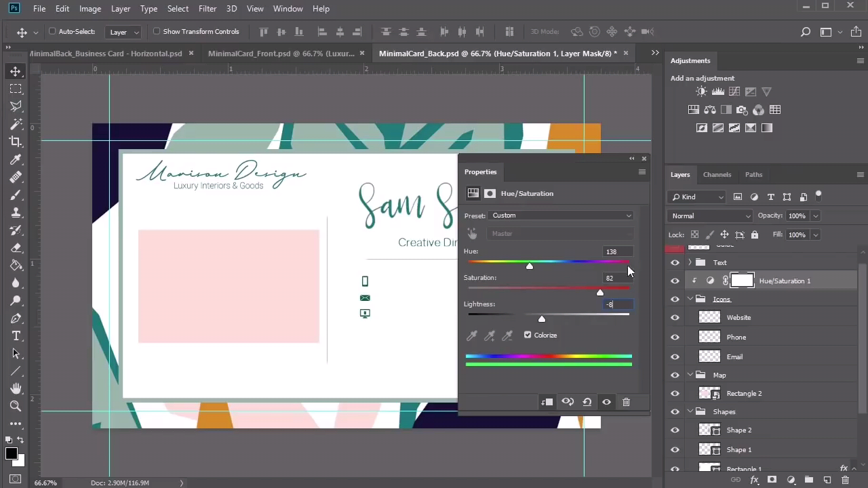
Task: Uncheck the Colorize checkbox
Action: point(528,335)
